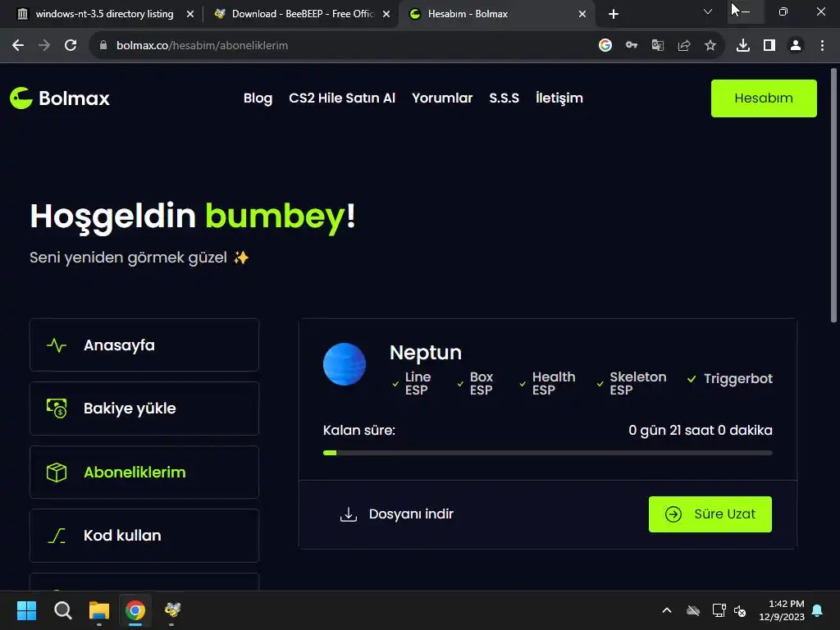The image size is (840, 630).
Task: Select Bakiye yükle in sidebar
Action: [144, 409]
